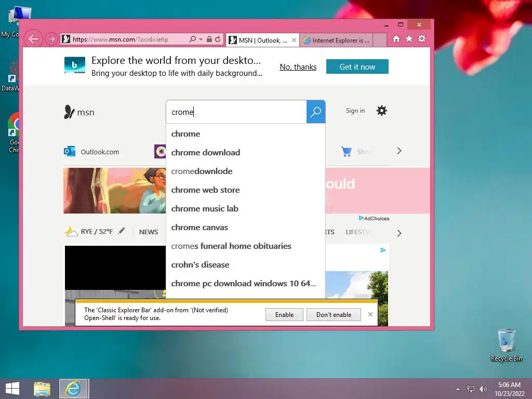The width and height of the screenshot is (532, 399).
Task: Open Favorites with the star icon
Action: point(409,38)
